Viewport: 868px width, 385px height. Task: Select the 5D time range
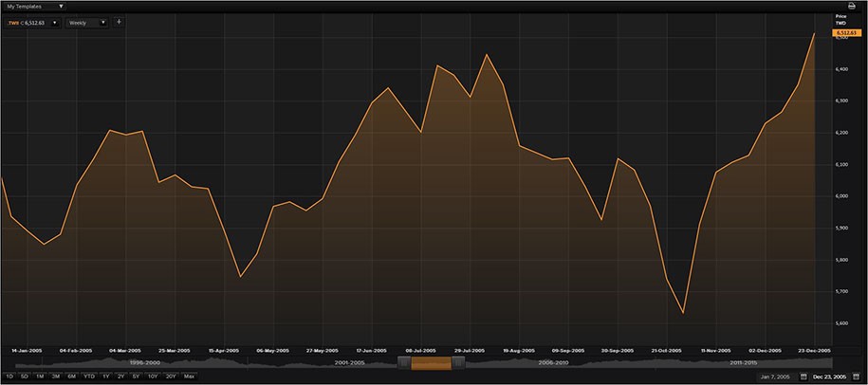coord(25,376)
